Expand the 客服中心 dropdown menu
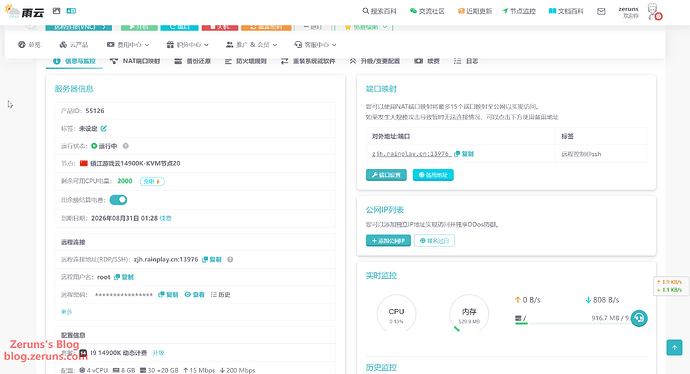690x374 pixels. pos(315,45)
